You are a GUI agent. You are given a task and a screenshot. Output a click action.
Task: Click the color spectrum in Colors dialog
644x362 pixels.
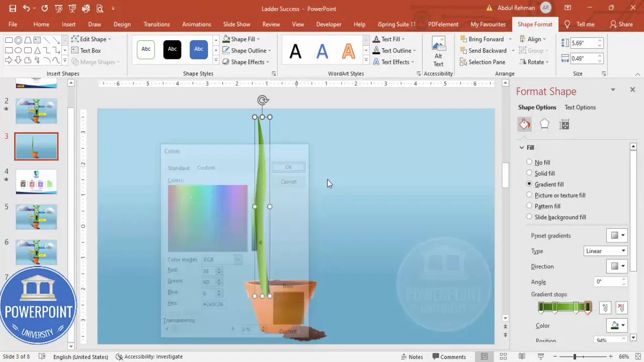[x=207, y=218]
